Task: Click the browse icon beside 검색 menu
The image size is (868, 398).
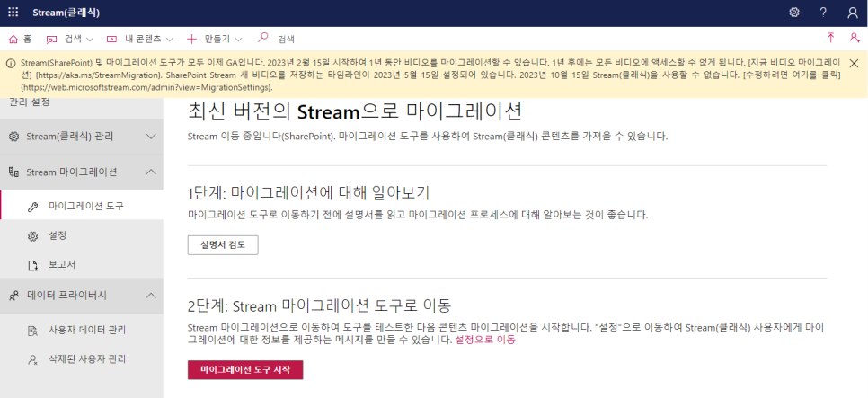Action: tap(51, 39)
